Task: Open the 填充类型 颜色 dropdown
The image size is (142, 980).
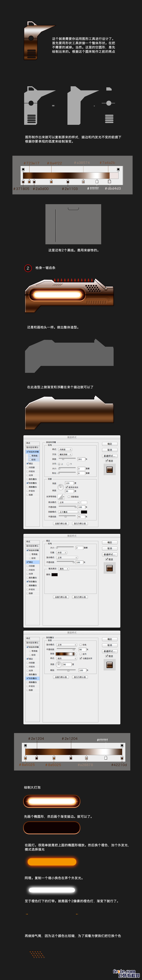Action: point(64,569)
